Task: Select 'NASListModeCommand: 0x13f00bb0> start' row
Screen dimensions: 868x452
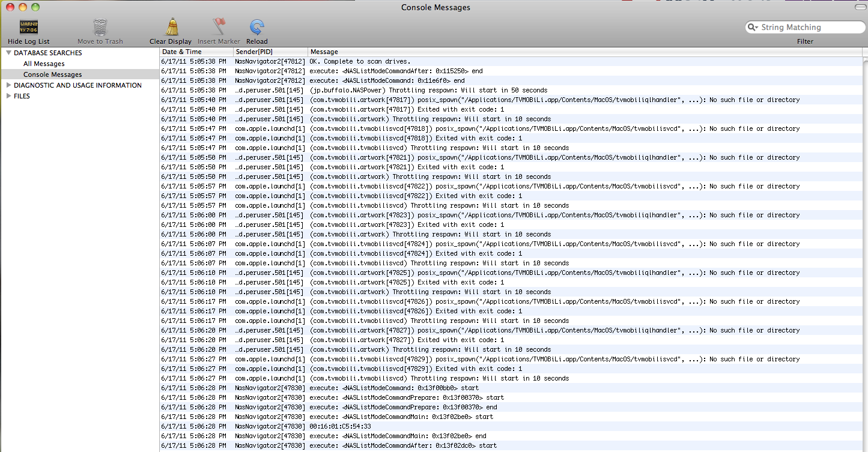Action: 511,388
